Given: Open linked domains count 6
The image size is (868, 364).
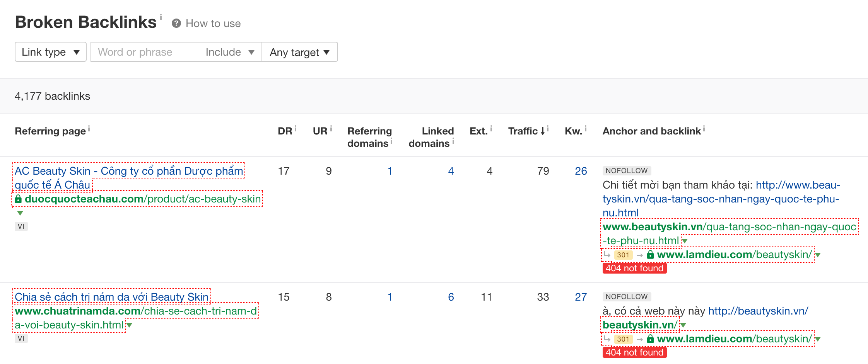Looking at the screenshot, I should (451, 297).
